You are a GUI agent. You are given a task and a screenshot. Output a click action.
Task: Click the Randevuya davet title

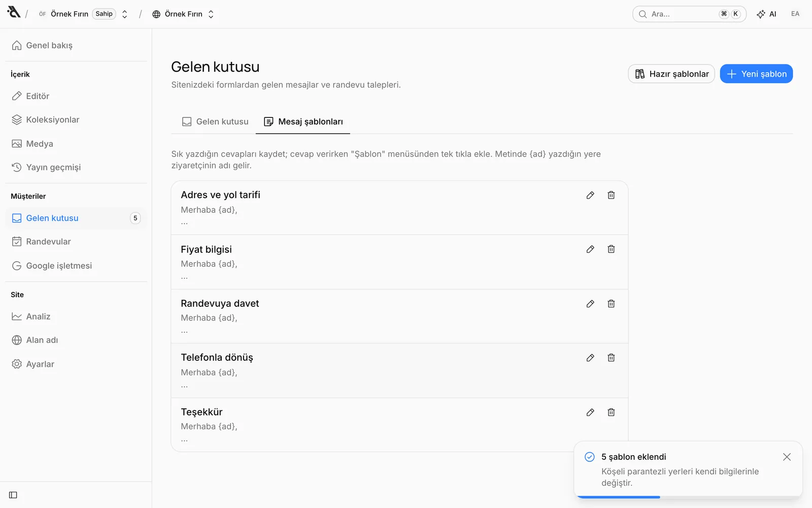coord(220,303)
